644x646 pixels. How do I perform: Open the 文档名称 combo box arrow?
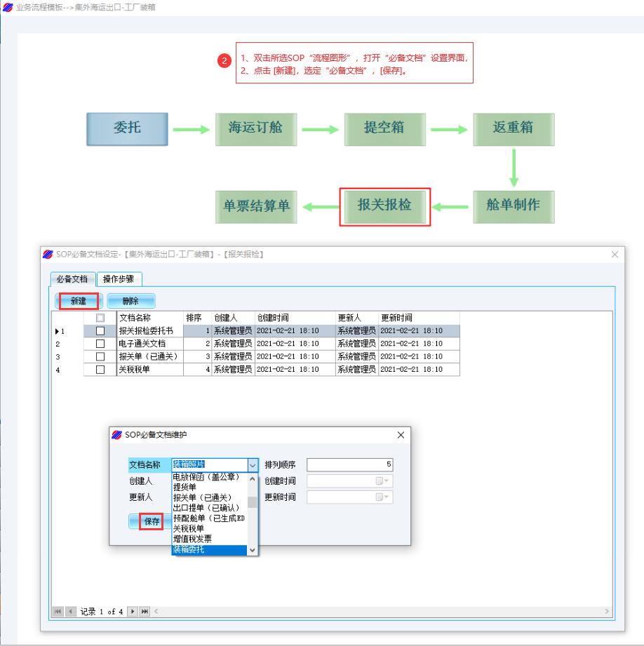(253, 464)
